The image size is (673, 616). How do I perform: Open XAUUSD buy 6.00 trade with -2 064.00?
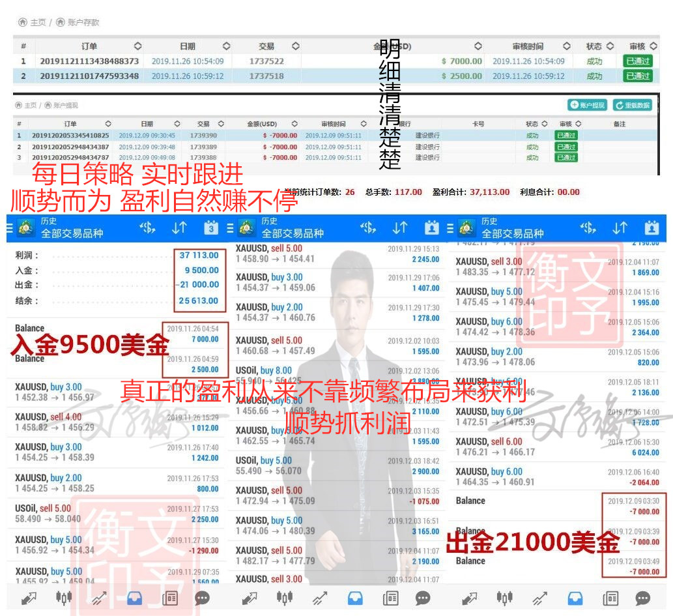point(557,477)
